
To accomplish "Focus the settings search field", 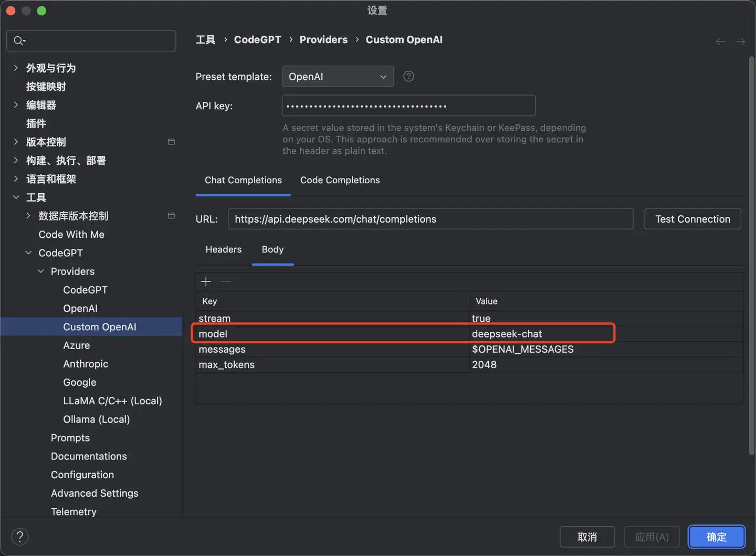I will point(91,41).
